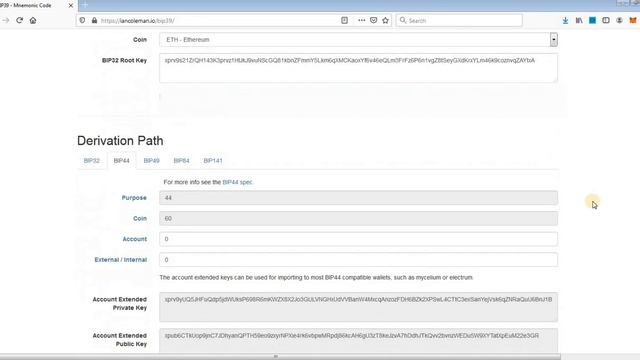Focus the Account input field
Viewport: 640px width, 360px height.
click(x=358, y=239)
